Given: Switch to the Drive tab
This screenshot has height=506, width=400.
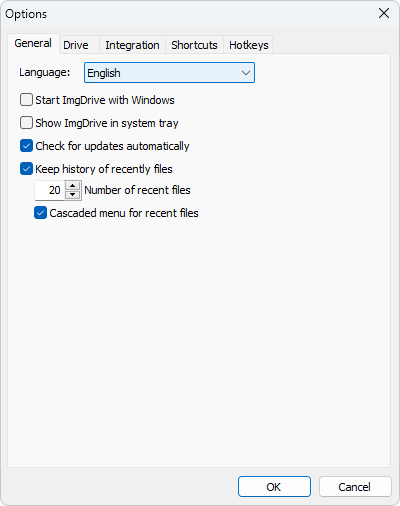Looking at the screenshot, I should pyautogui.click(x=76, y=45).
